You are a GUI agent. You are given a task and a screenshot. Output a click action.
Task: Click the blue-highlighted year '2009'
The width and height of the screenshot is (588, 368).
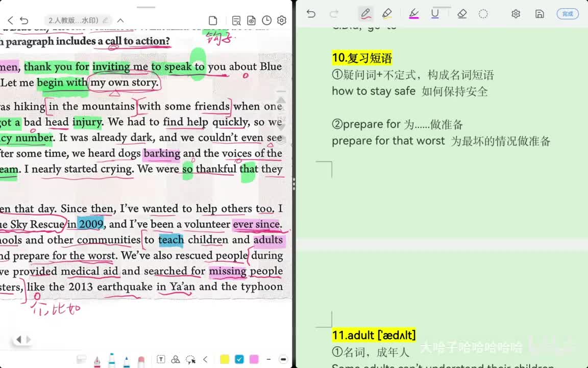pyautogui.click(x=91, y=224)
